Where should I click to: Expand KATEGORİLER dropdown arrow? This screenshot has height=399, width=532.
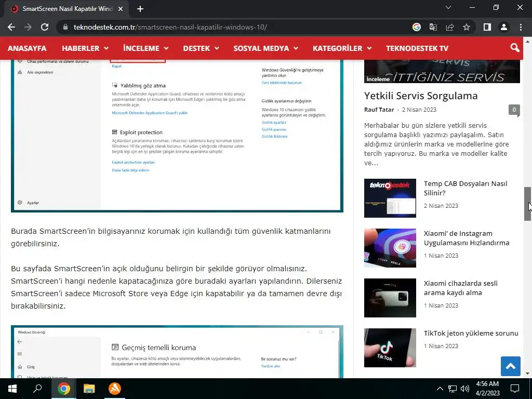click(x=369, y=48)
